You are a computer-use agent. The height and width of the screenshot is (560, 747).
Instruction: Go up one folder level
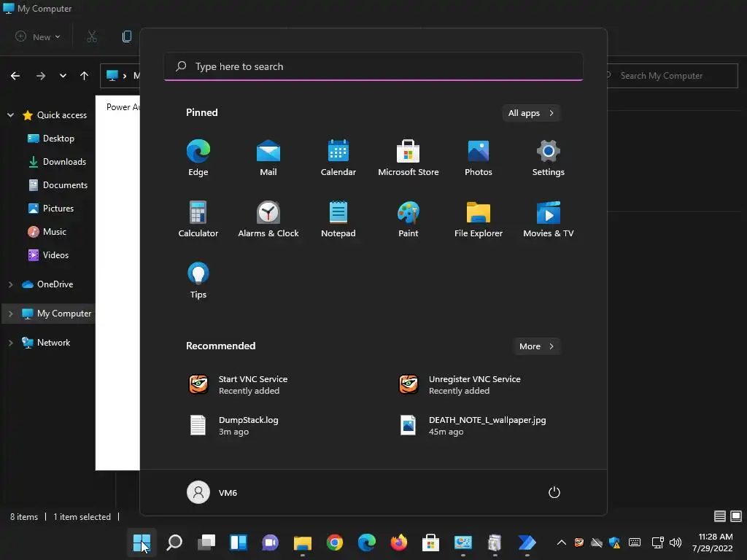[85, 76]
